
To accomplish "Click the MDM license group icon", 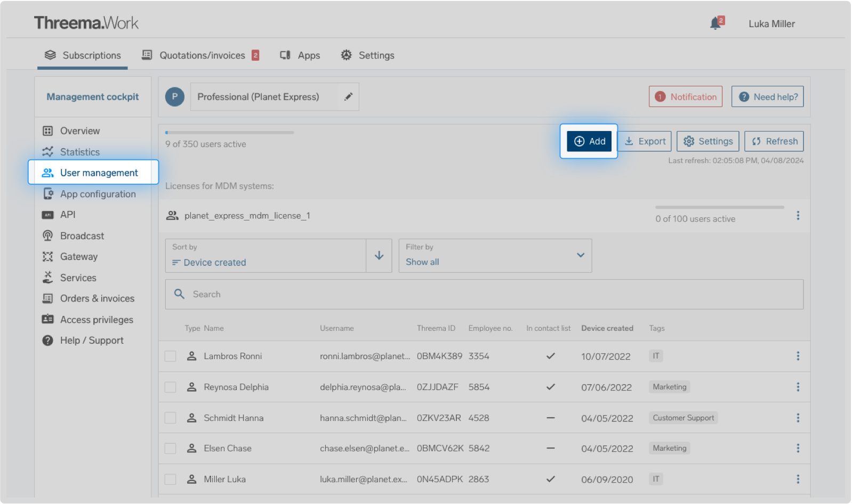I will (172, 215).
